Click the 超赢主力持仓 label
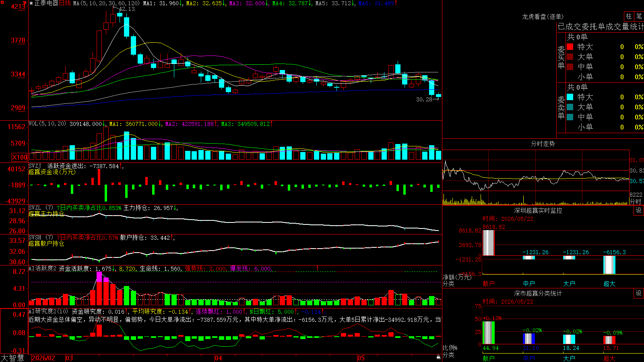The height and width of the screenshot is (362, 644). pos(46,214)
